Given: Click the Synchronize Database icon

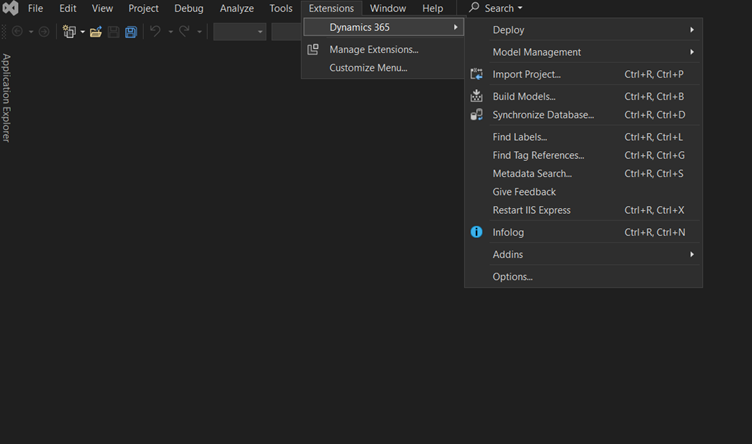Looking at the screenshot, I should 476,115.
